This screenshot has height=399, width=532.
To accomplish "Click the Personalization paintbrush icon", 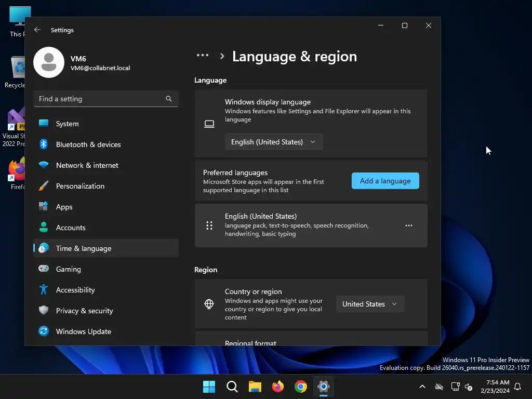I will tap(44, 186).
